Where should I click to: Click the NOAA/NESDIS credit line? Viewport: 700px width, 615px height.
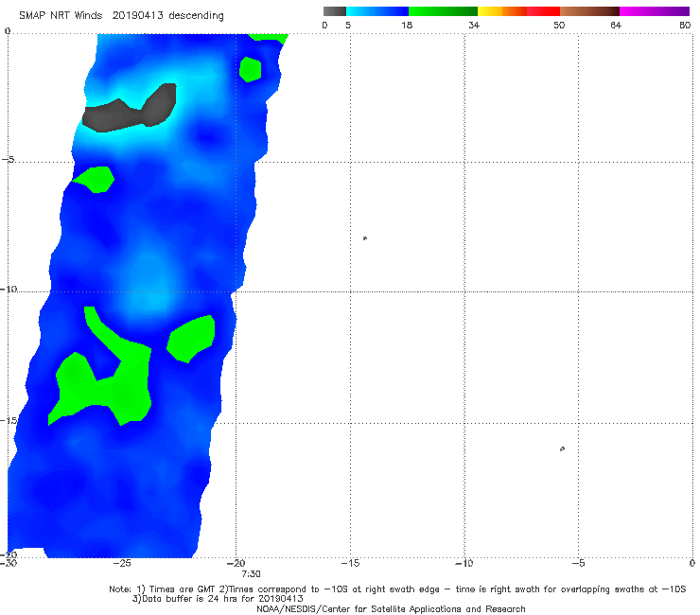[391, 608]
